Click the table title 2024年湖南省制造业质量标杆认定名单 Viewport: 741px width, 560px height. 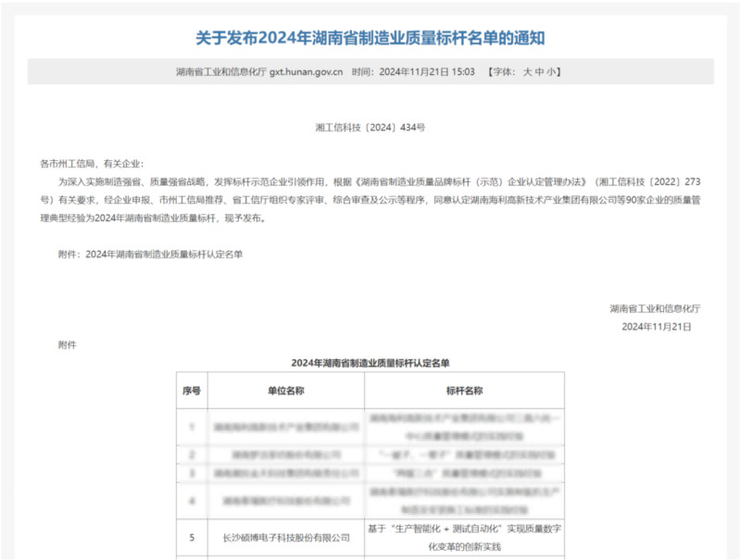pyautogui.click(x=370, y=363)
